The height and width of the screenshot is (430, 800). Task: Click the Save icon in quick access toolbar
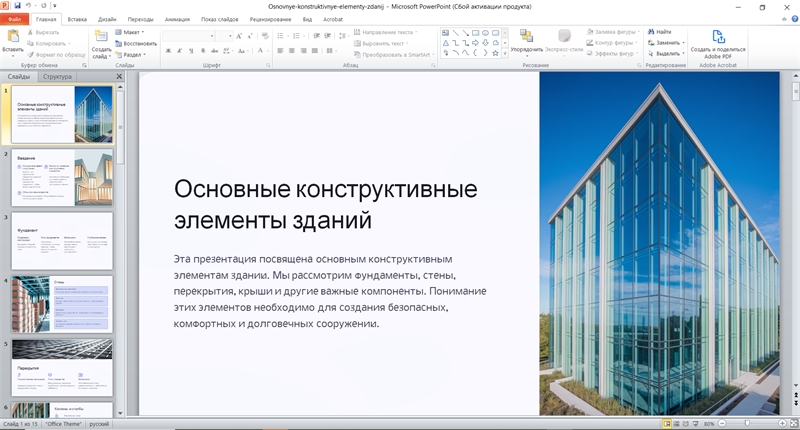click(17, 6)
